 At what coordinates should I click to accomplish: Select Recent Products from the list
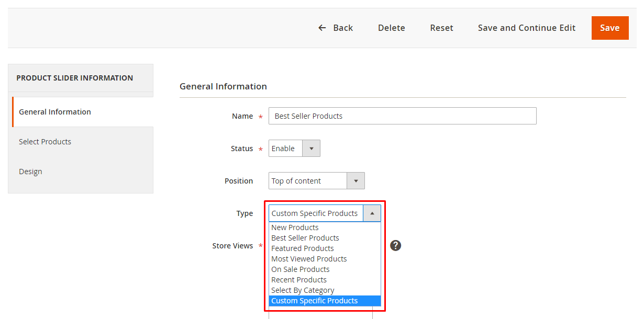[298, 280]
